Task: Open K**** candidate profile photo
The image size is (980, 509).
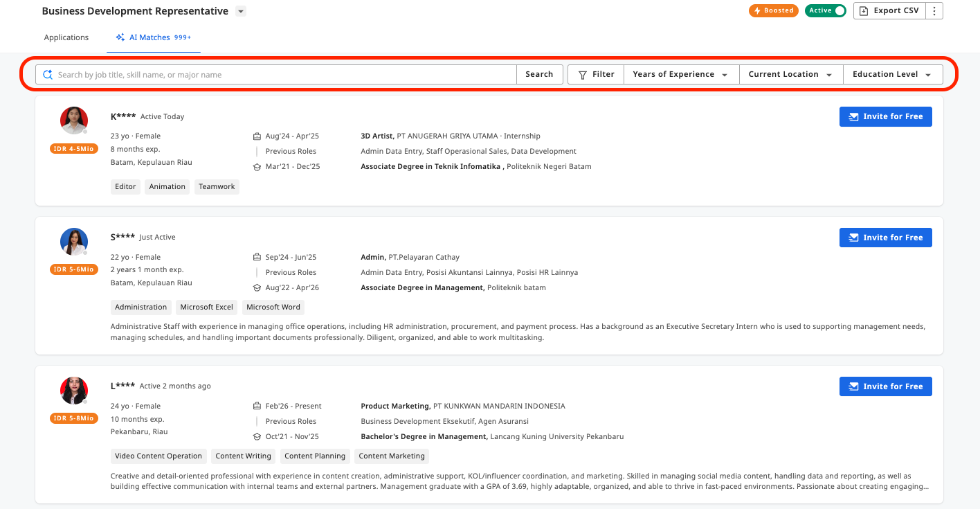Action: tap(74, 120)
